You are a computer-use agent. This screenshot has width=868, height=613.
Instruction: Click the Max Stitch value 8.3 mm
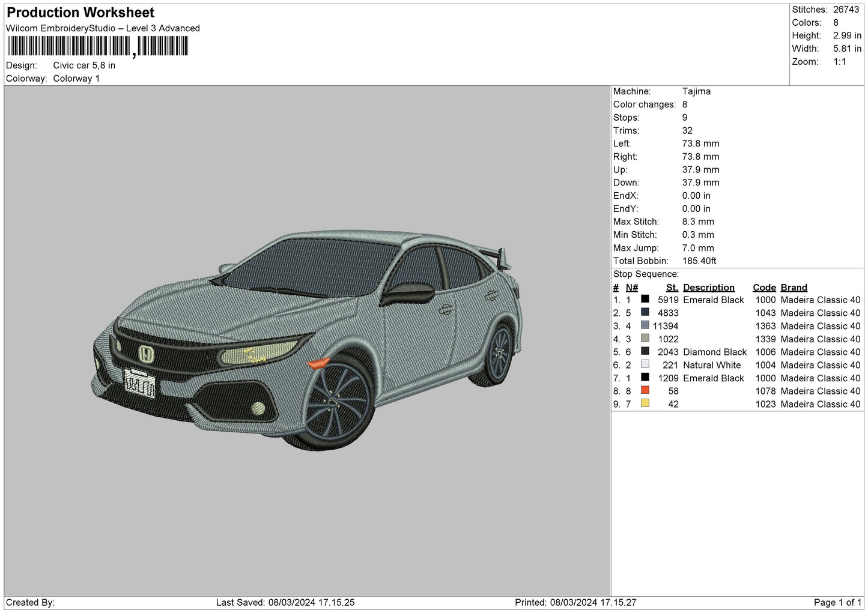698,222
